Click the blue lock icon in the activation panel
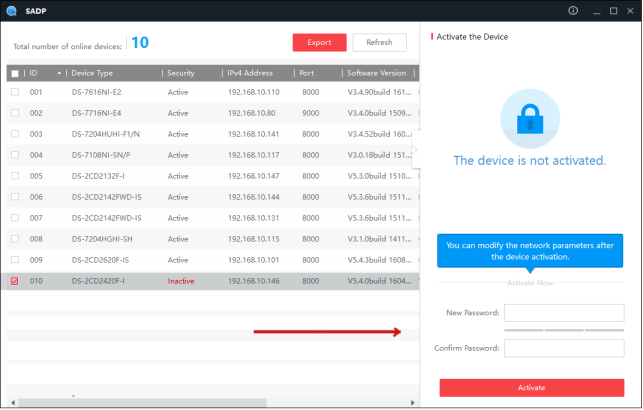 (x=530, y=119)
